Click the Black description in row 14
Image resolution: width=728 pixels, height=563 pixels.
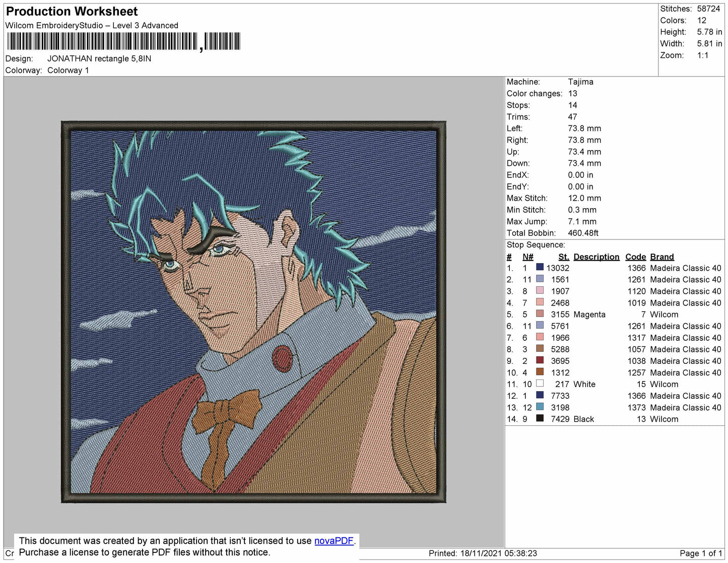[583, 419]
